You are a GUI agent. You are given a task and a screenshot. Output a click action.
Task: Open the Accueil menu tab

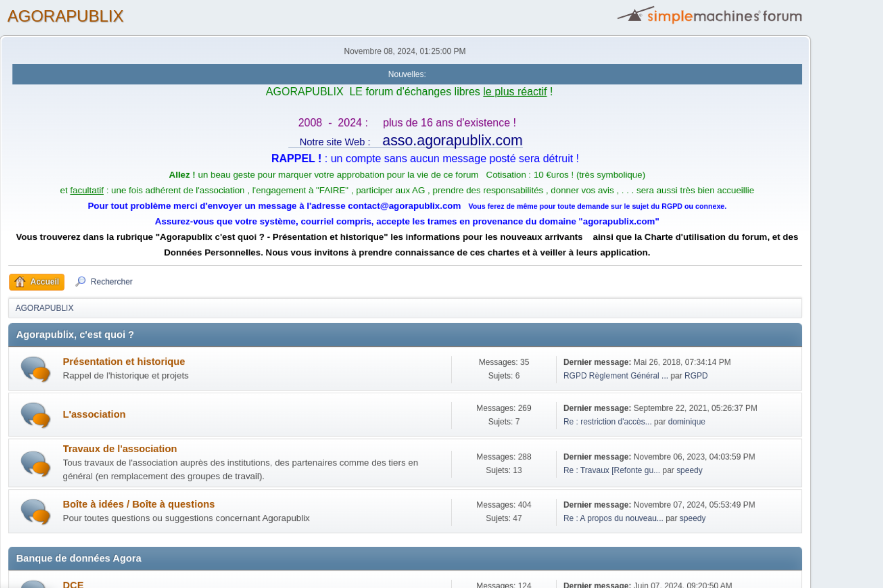pyautogui.click(x=37, y=281)
